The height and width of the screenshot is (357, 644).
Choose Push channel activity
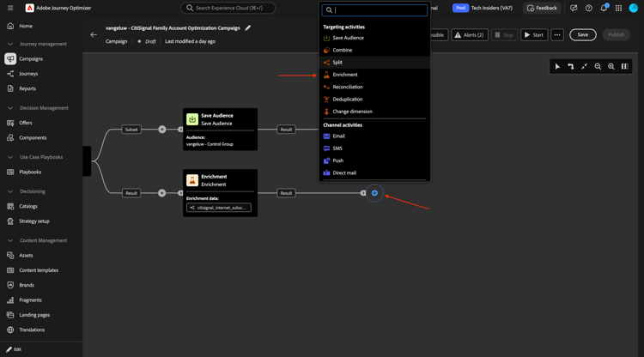click(x=374, y=160)
